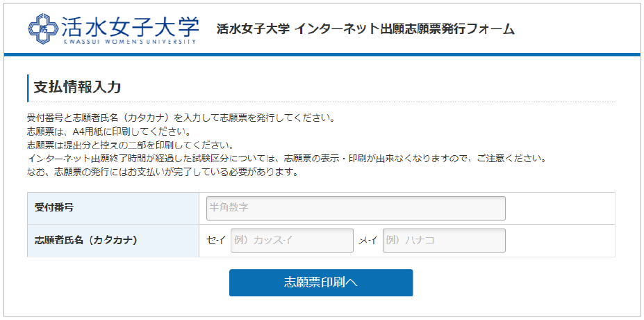The image size is (644, 320).
Task: Click the instruction line about entering 受付番号と志願者氏名
Action: (x=181, y=117)
